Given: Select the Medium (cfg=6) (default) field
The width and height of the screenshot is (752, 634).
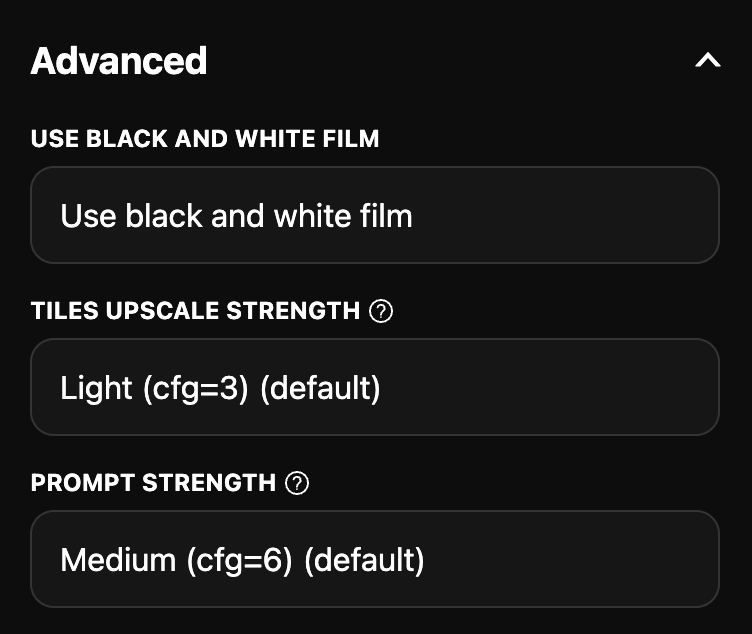Looking at the screenshot, I should 375,559.
